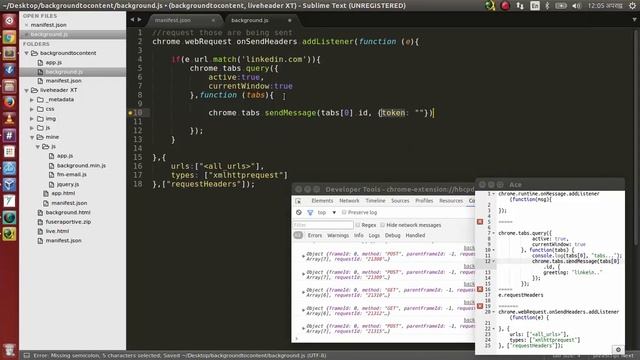Image resolution: width=640 pixels, height=360 pixels.
Task: Expand the img folder
Action: tap(32, 119)
